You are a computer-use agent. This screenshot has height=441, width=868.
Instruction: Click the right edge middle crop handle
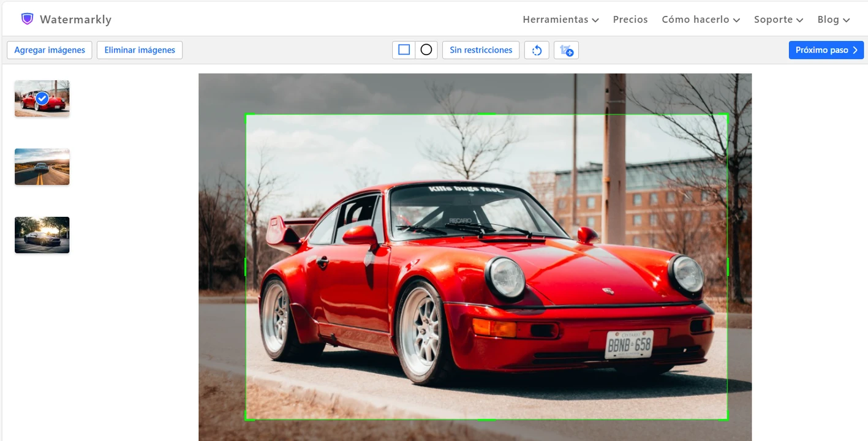pyautogui.click(x=727, y=266)
